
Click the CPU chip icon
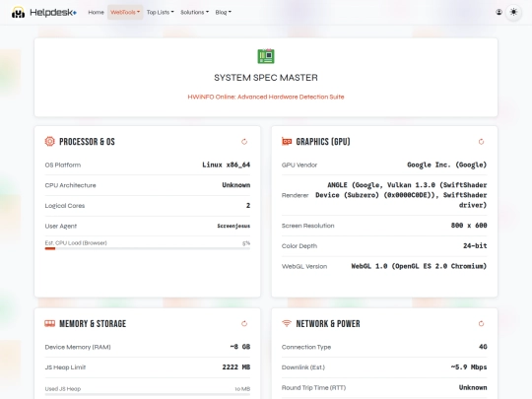tap(50, 142)
